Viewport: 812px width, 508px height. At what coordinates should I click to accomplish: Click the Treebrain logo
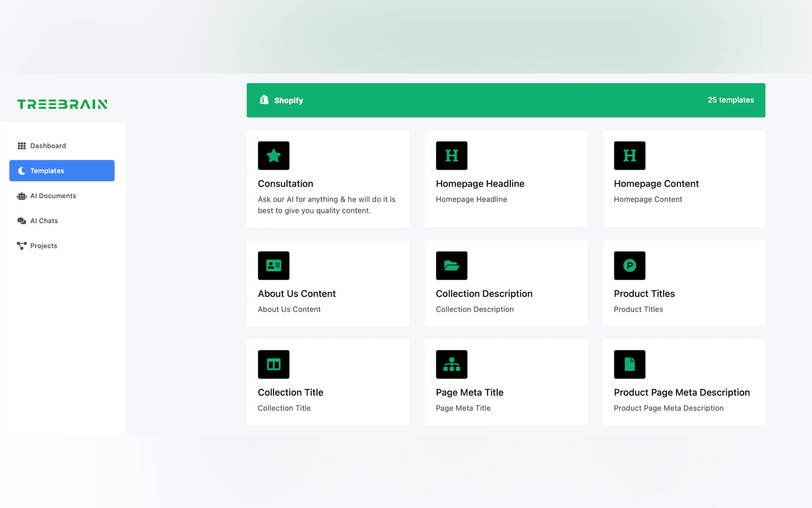pos(62,104)
